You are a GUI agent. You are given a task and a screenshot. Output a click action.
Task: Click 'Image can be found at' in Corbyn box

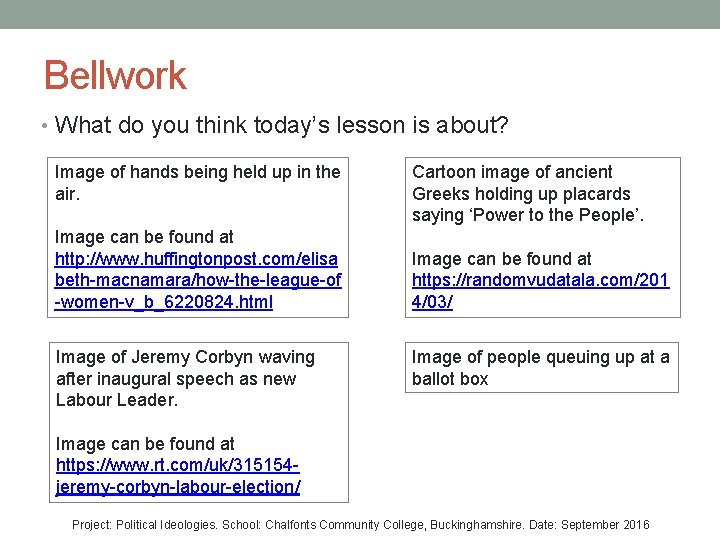click(x=145, y=444)
